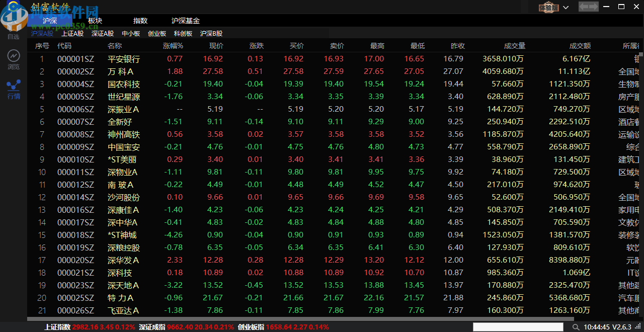The height and width of the screenshot is (332, 644).
Task: Click the 3658.010万 volume cell
Action: tap(503, 59)
